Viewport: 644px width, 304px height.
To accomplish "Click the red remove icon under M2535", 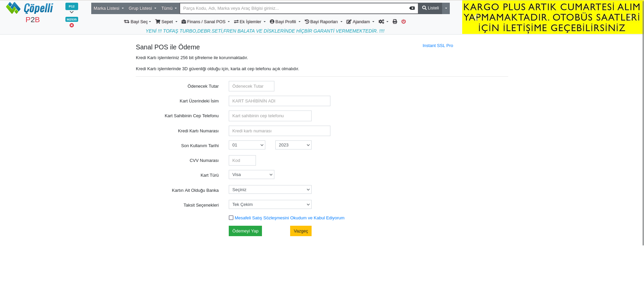I will (72, 26).
